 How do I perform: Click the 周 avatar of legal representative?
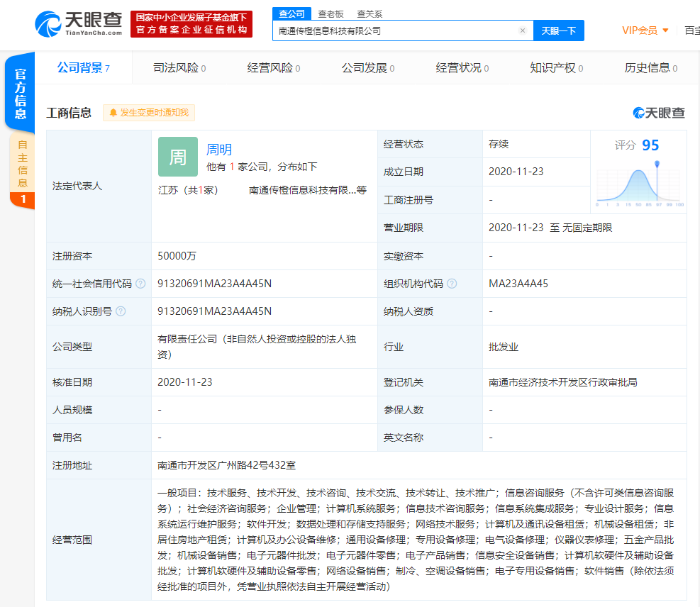coord(177,157)
